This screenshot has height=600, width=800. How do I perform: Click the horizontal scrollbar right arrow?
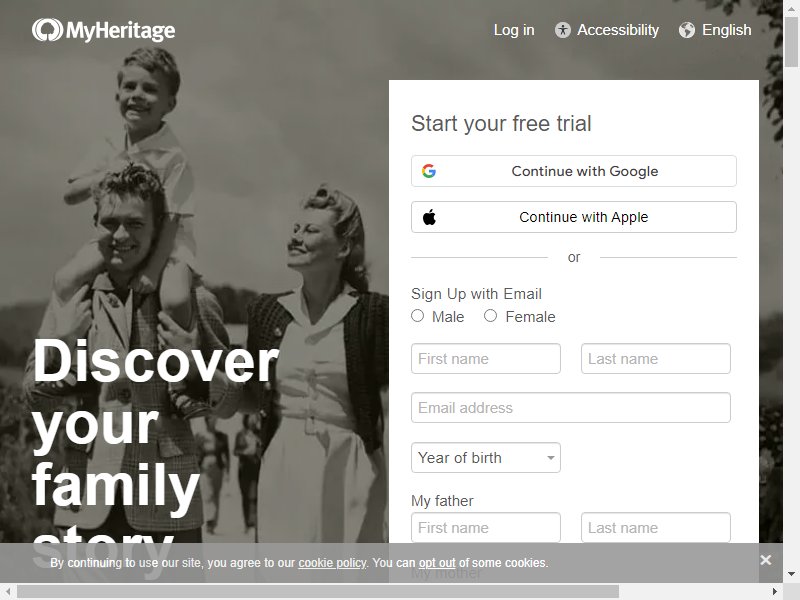(x=775, y=592)
